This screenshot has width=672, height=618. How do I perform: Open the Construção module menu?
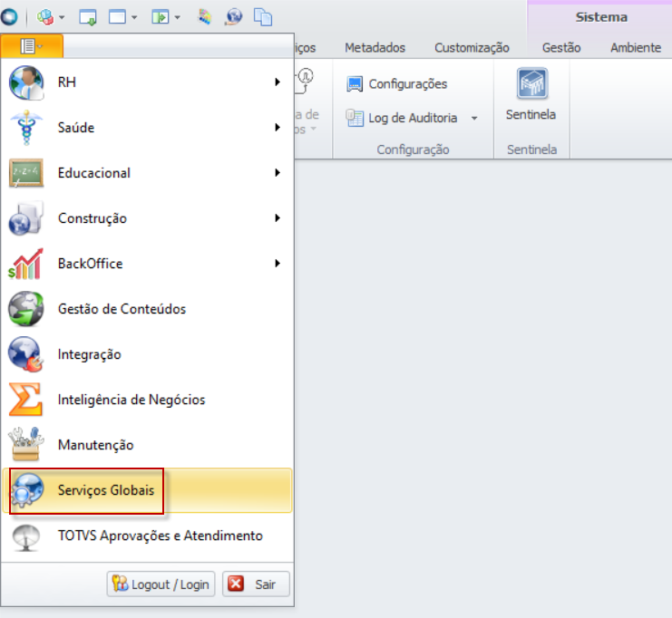pyautogui.click(x=147, y=218)
